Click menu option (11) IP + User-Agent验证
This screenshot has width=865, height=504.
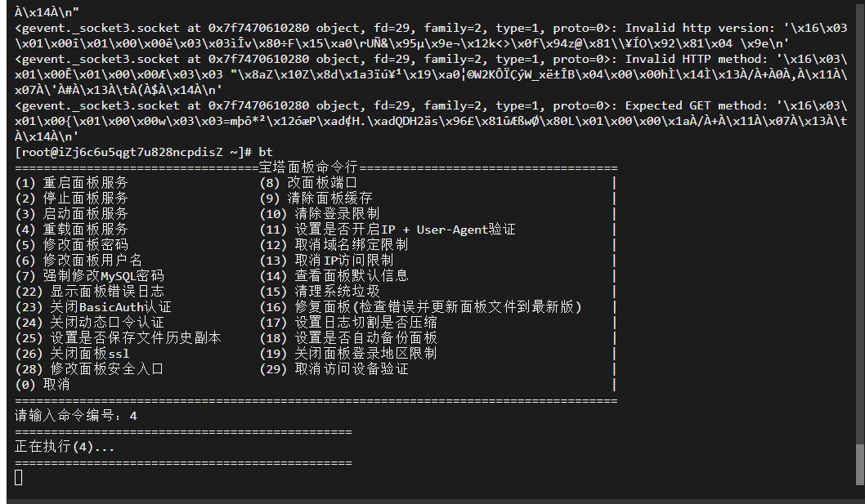coord(388,229)
